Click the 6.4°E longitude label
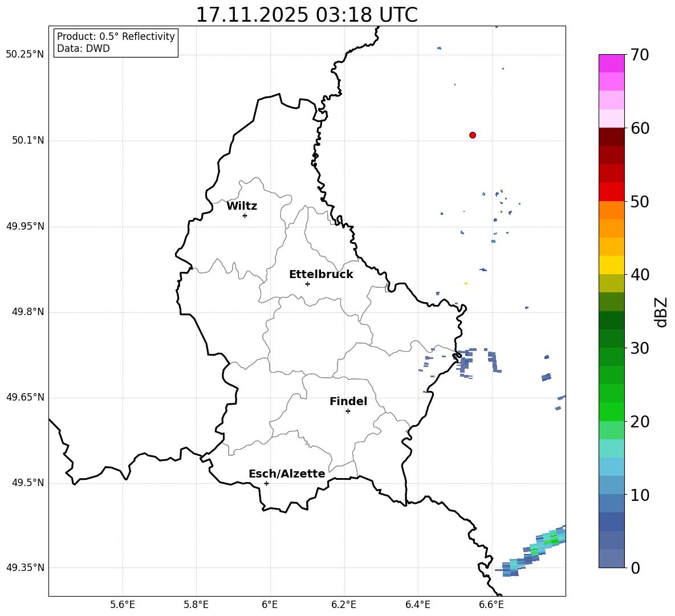 [417, 605]
